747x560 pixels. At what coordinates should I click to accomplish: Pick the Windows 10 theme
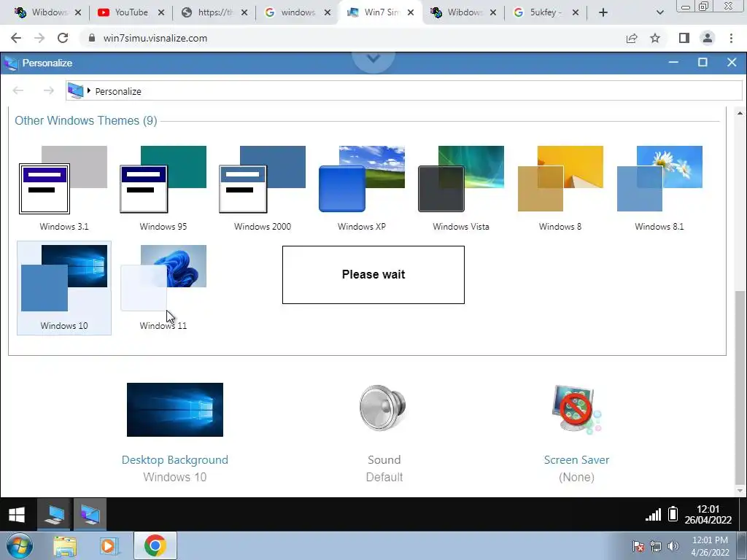(x=64, y=287)
